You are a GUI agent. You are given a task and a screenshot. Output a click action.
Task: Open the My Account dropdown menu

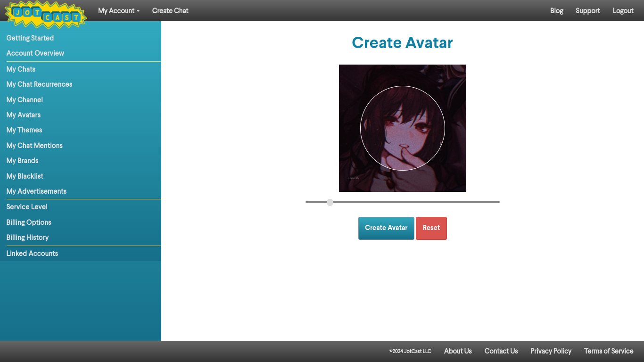(x=119, y=10)
